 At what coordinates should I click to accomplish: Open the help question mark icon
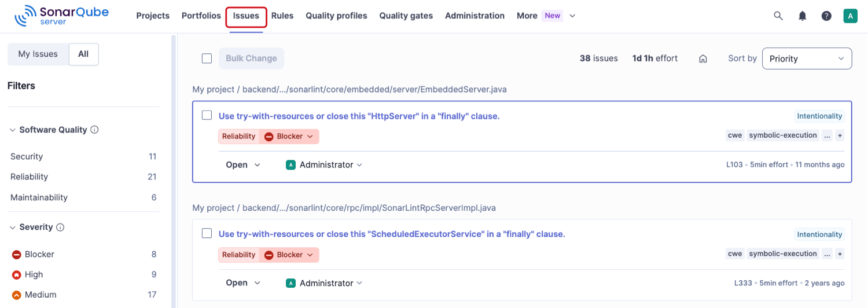826,16
